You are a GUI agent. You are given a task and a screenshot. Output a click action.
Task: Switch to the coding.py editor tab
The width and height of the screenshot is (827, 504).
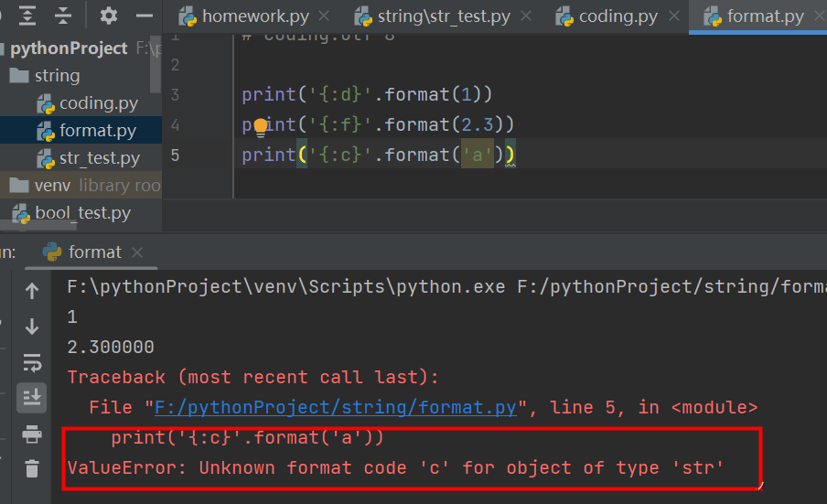(618, 16)
